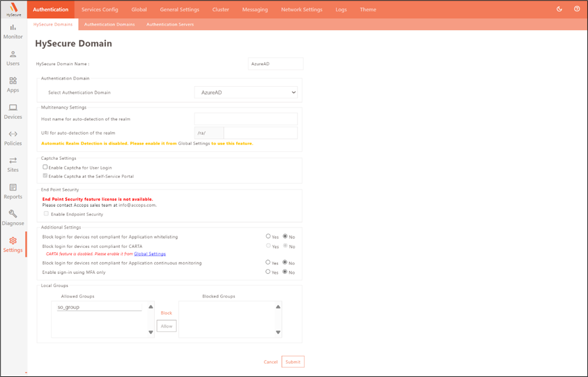The image size is (588, 377).
Task: Expand Select Authentication Domain dropdown
Action: (x=246, y=92)
